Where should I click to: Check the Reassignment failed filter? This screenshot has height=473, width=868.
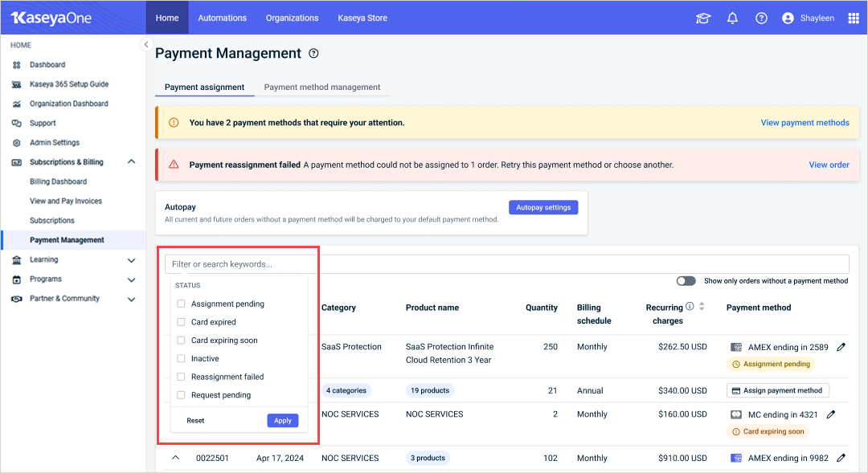[181, 377]
